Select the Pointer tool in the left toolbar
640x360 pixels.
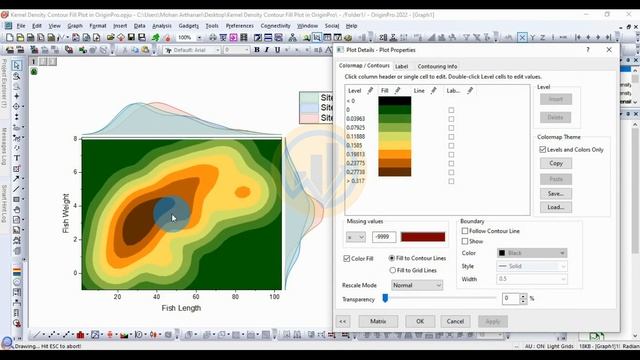[x=16, y=65]
